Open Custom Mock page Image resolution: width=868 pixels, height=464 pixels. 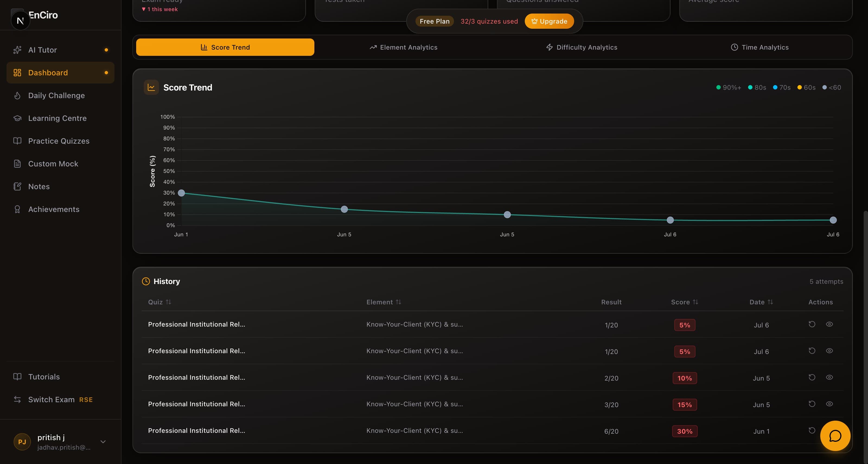60,164
